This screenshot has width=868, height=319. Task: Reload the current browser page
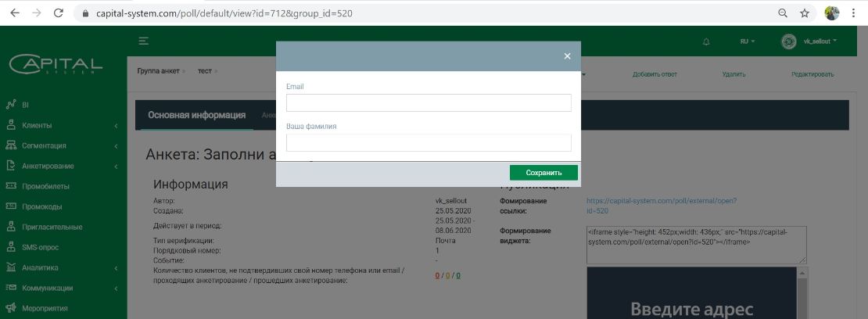tap(58, 13)
